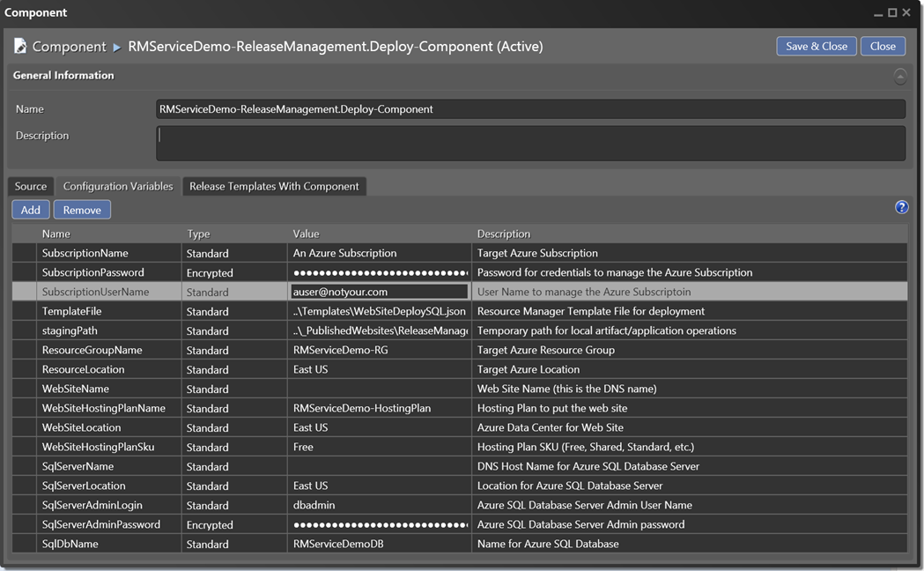
Task: Remove the selected configuration variable
Action: 82,210
